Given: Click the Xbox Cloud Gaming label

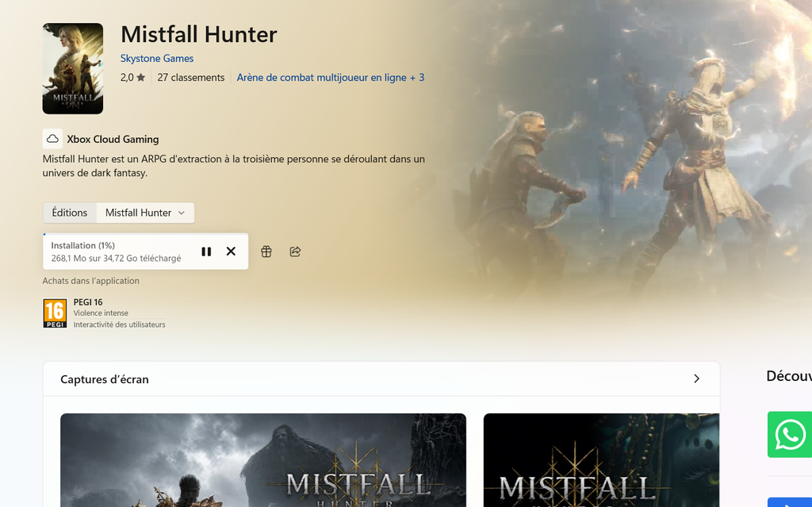Looking at the screenshot, I should (x=113, y=140).
